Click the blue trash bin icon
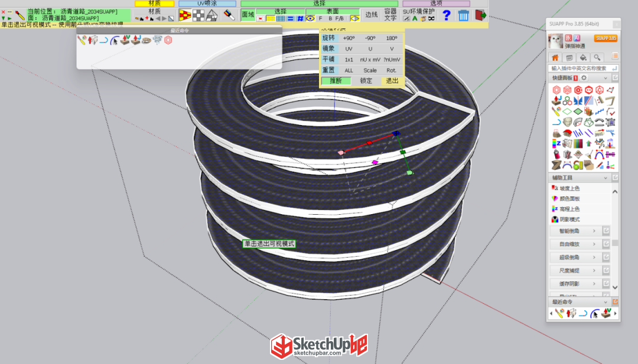Viewport: 638px width, 364px height. pos(463,15)
